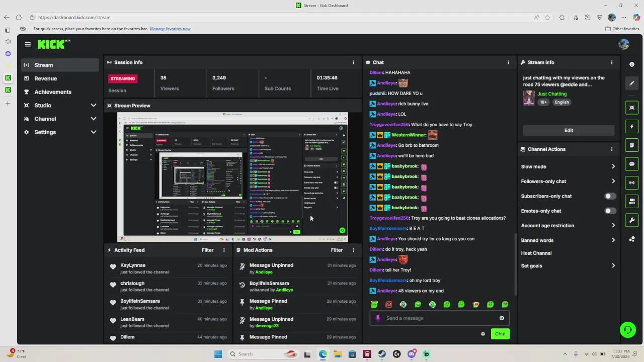Click Host Channel action
Screen dimensions: 644x362
536,253
